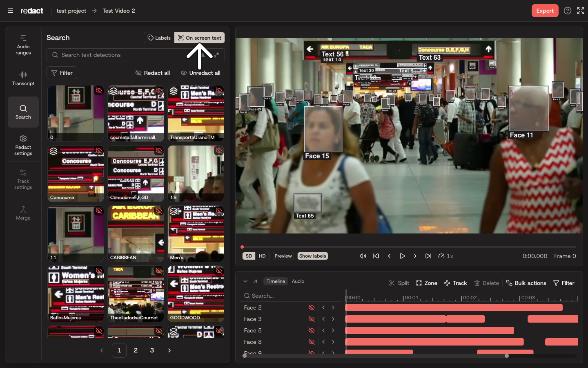Open the Transcript panel
This screenshot has width=588, height=368.
point(23,78)
